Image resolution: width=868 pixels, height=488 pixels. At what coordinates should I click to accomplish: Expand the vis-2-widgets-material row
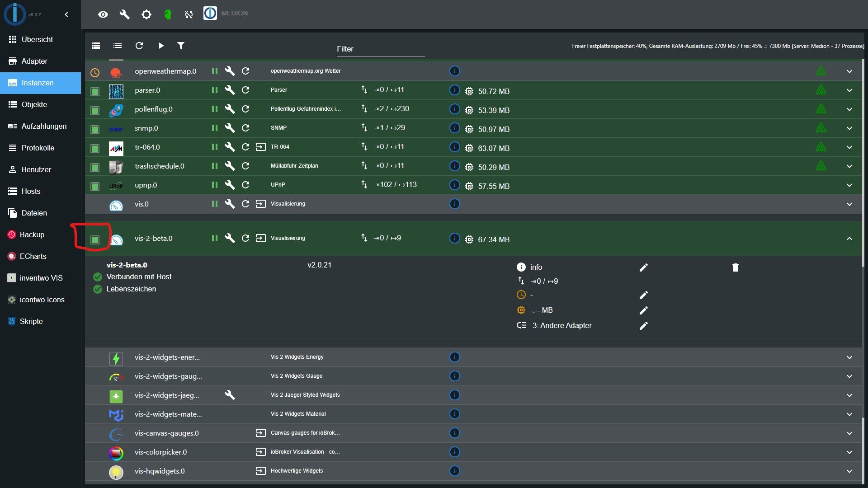point(849,414)
